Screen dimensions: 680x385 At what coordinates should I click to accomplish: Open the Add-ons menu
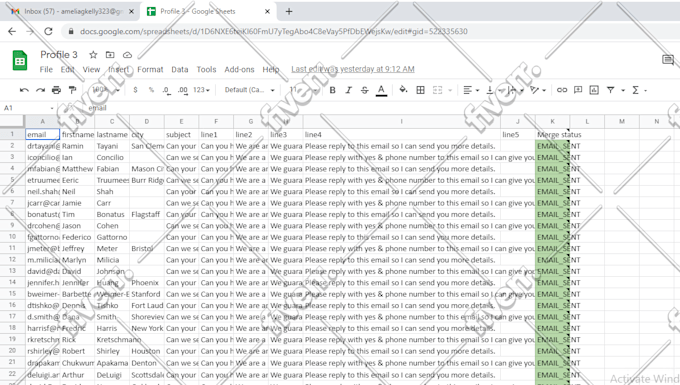point(239,69)
